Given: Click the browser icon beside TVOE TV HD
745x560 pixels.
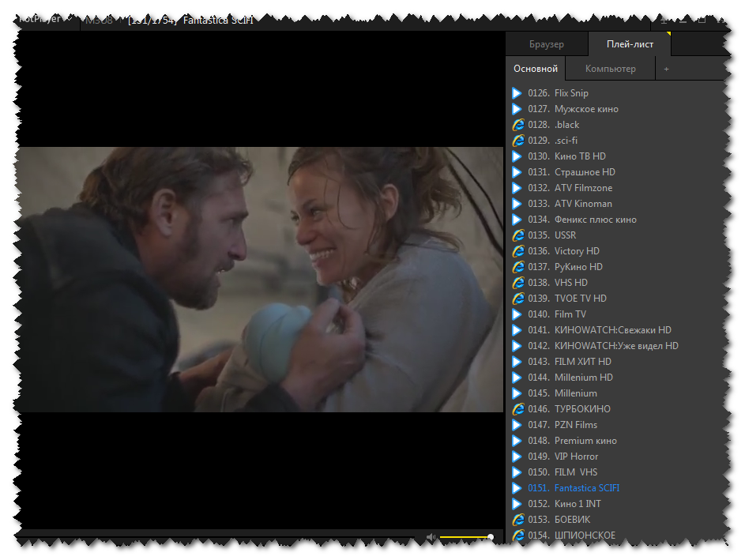Looking at the screenshot, I should 518,299.
